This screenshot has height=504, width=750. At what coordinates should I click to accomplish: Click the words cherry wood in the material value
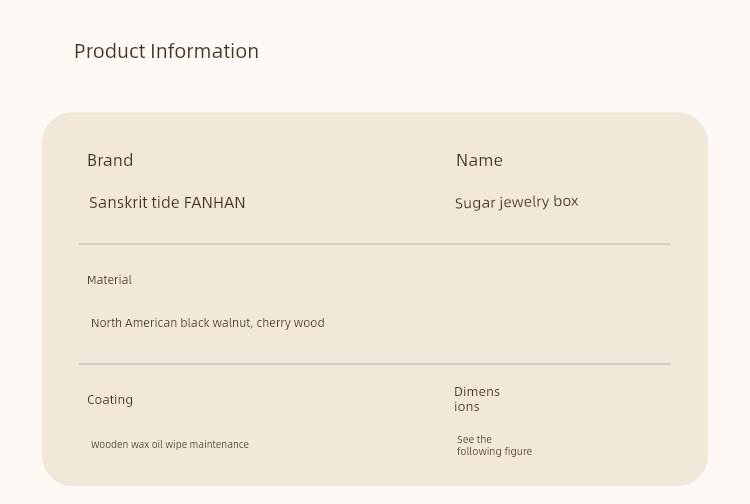pyautogui.click(x=290, y=323)
